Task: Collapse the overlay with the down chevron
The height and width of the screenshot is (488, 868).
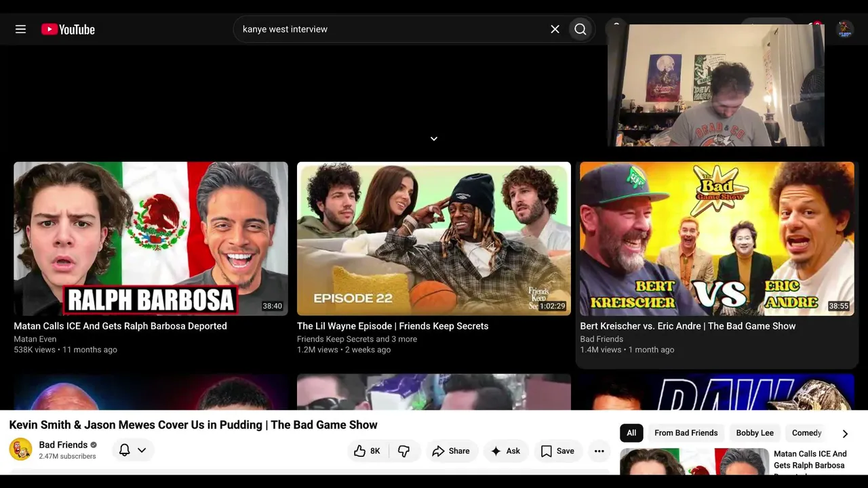Action: tap(434, 139)
